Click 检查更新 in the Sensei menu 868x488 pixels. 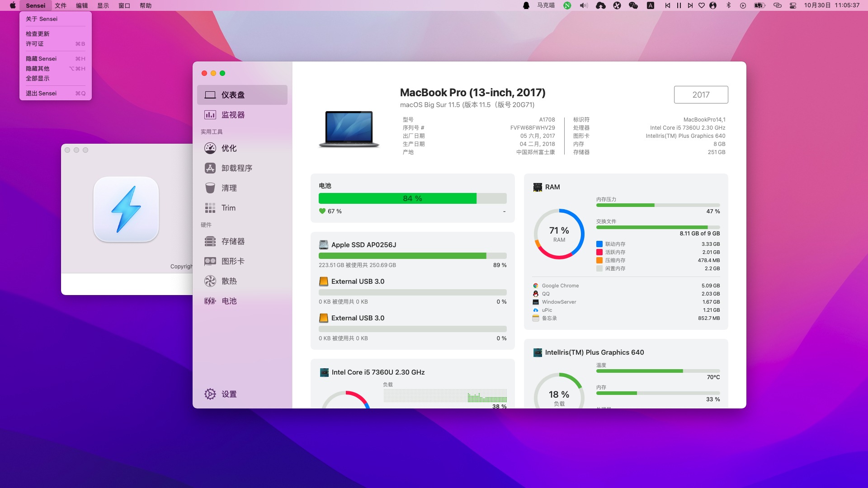pos(38,34)
